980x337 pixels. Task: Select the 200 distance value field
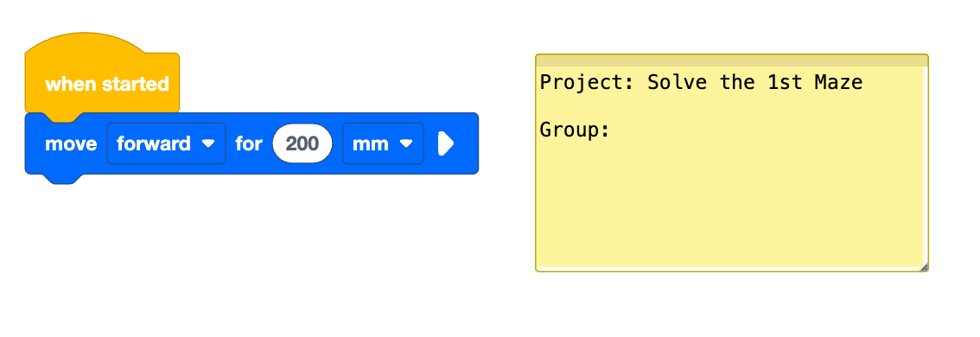[x=302, y=143]
